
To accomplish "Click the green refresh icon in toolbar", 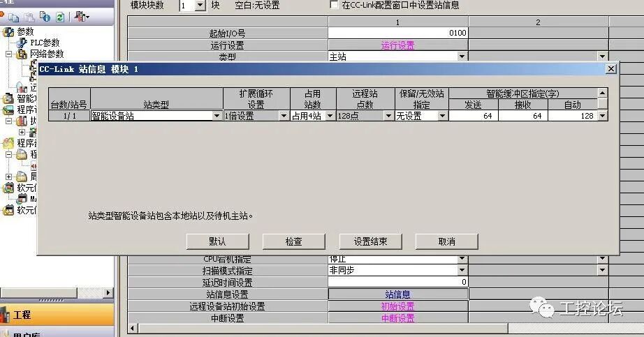I will (x=60, y=17).
